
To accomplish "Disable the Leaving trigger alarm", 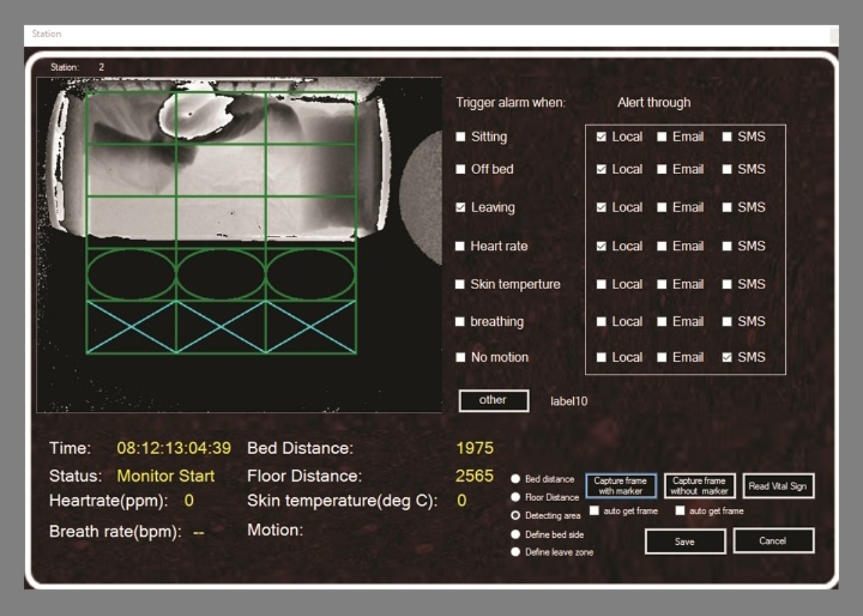I will point(461,207).
